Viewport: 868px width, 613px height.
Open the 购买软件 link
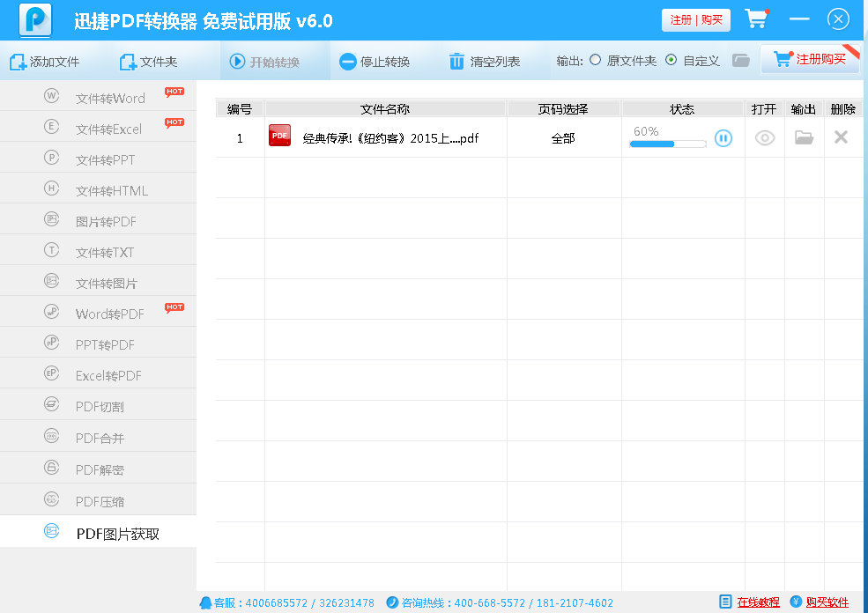click(827, 602)
